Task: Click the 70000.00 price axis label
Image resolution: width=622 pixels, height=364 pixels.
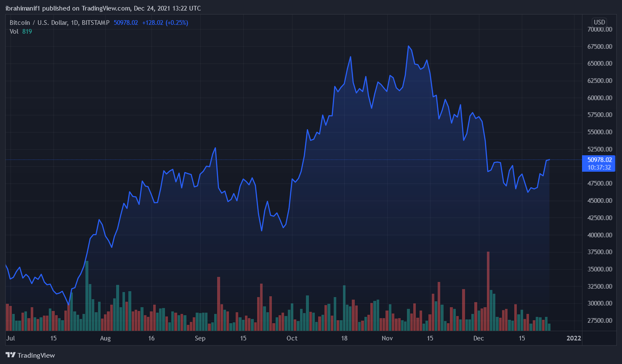Action: [x=600, y=29]
